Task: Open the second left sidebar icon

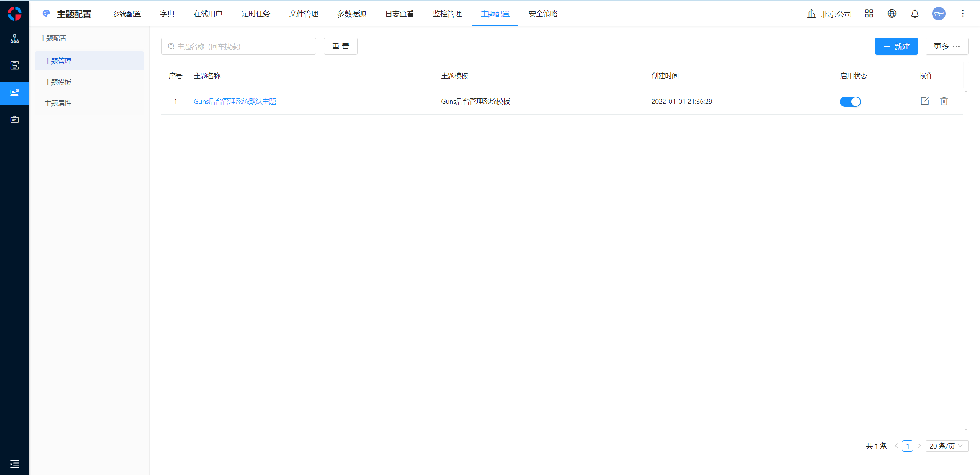Action: click(x=15, y=66)
